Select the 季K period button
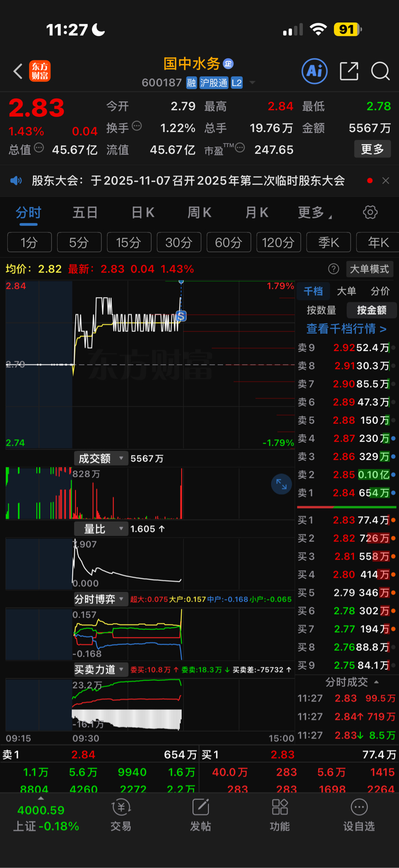Image resolution: width=399 pixels, height=868 pixels. click(328, 242)
